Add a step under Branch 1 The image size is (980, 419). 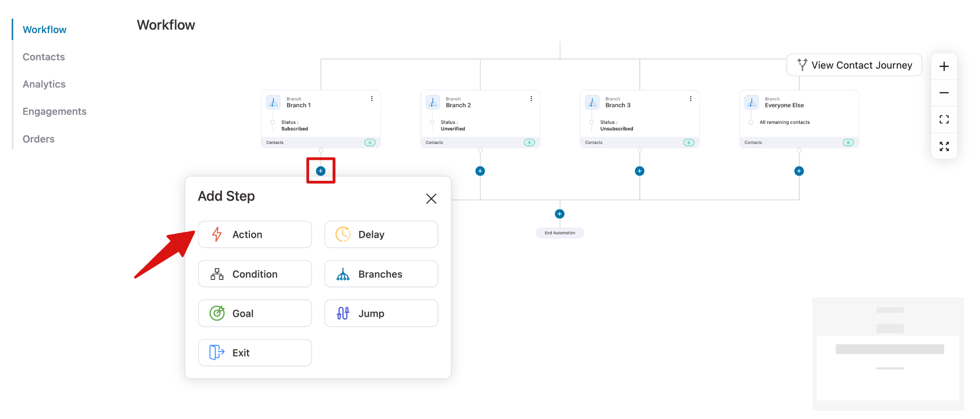pos(321,171)
